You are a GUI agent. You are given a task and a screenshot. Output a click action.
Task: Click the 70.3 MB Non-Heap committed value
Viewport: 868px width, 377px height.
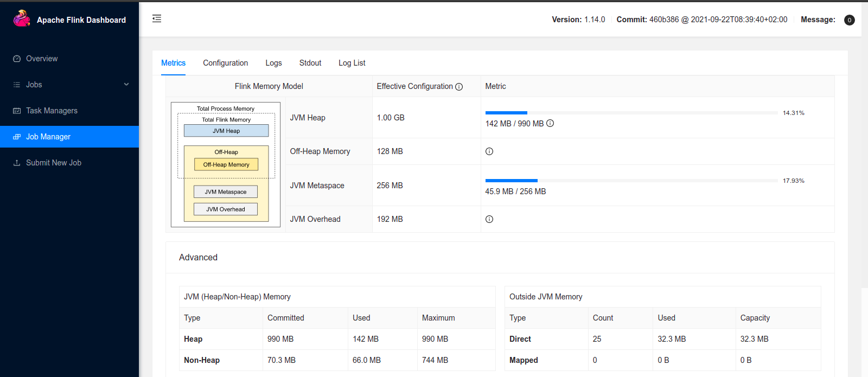(282, 360)
